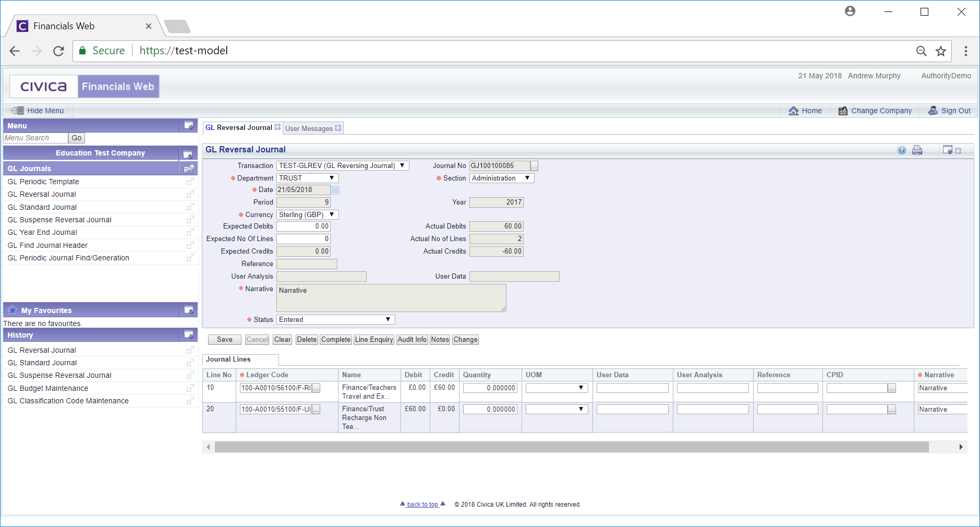Open CPID lookup for line 20
Screen dimensions: 980x527
point(892,410)
